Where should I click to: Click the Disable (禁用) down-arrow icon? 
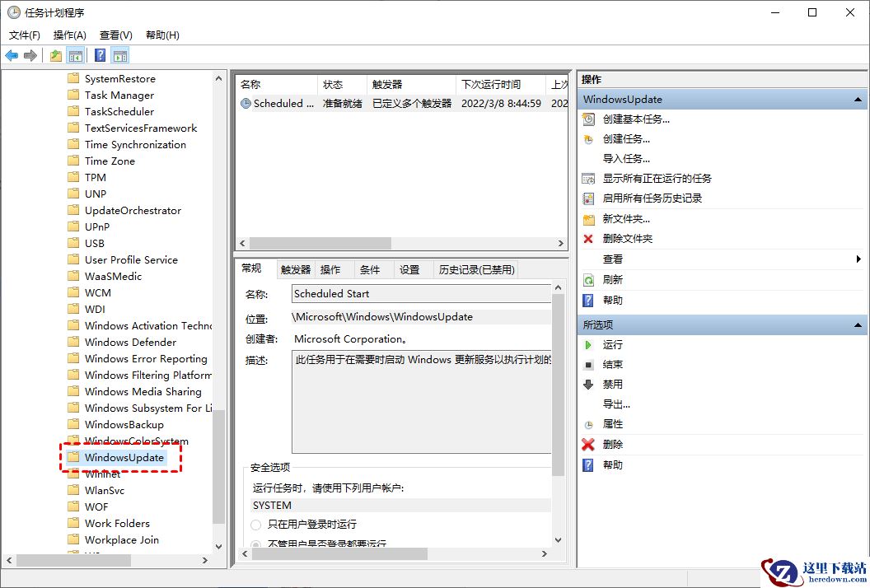(x=589, y=385)
